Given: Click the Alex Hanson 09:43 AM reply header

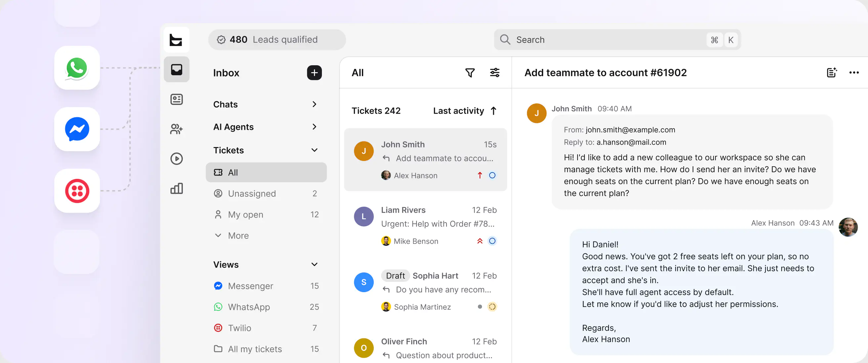Looking at the screenshot, I should click(792, 223).
